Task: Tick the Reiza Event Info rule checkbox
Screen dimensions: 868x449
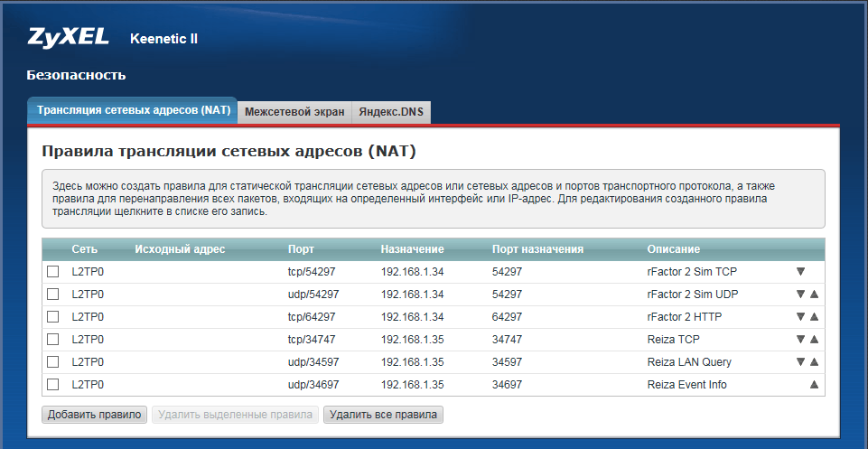Action: tap(53, 384)
